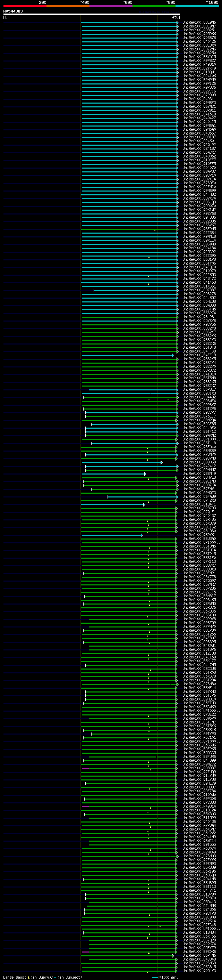The width and height of the screenshot is (222, 980).
Task: Click the white query sequence bar
Action: pyautogui.click(x=92, y=14)
